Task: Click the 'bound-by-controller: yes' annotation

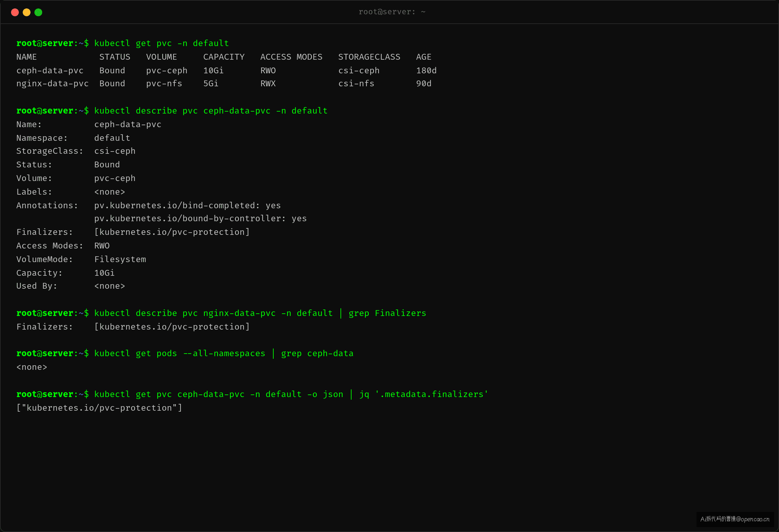Action: pos(201,219)
